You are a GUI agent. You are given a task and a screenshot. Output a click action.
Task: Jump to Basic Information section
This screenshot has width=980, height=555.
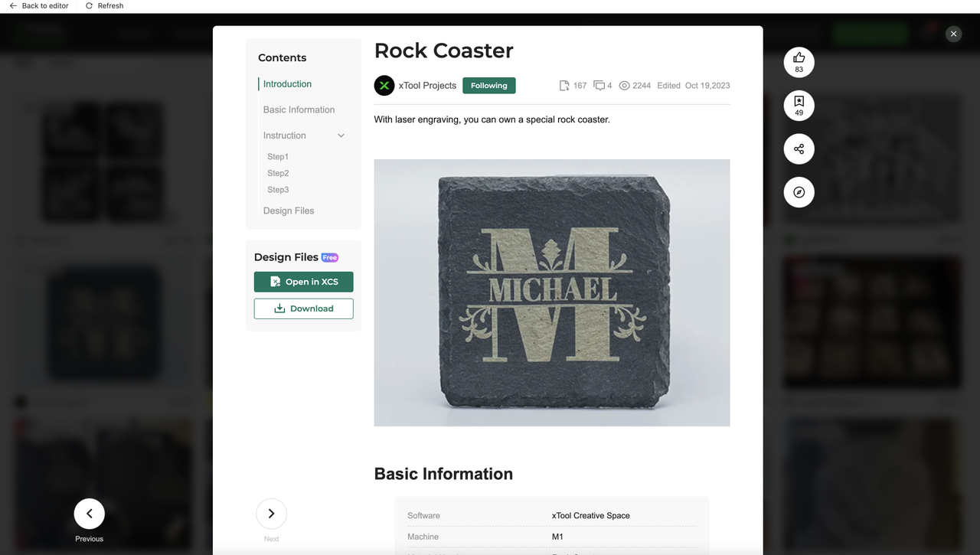(x=299, y=109)
